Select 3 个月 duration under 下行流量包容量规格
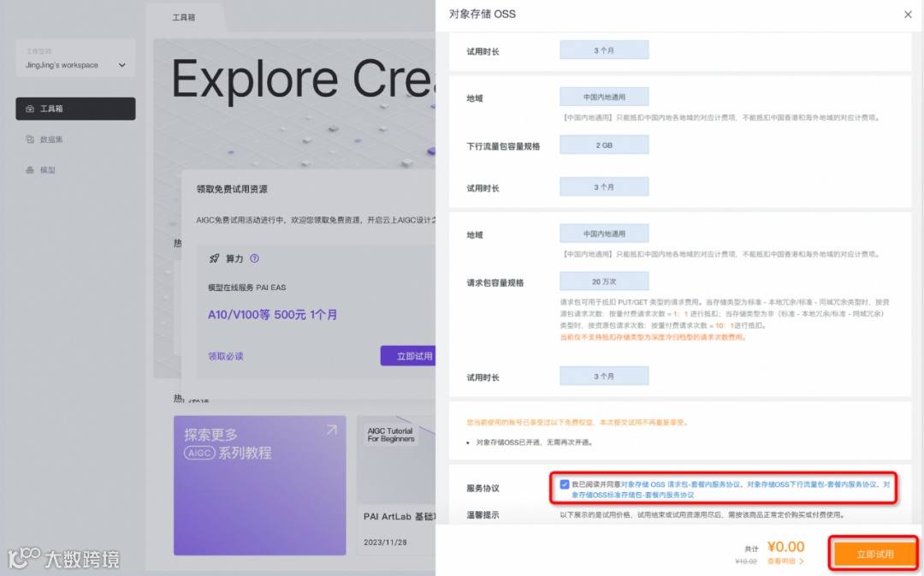924x576 pixels. coord(604,187)
